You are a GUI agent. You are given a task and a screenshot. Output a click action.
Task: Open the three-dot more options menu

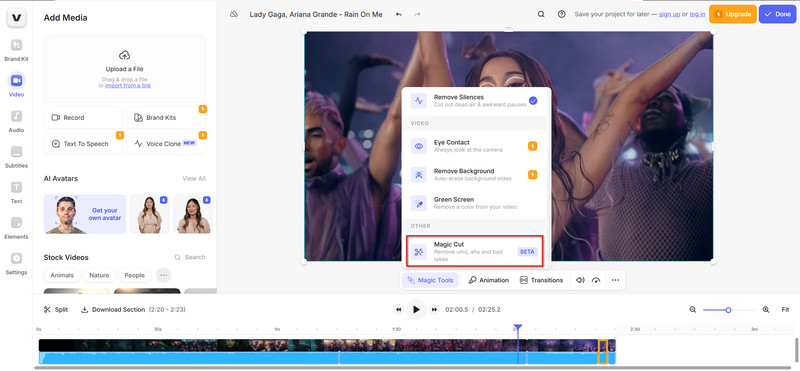[x=615, y=280]
